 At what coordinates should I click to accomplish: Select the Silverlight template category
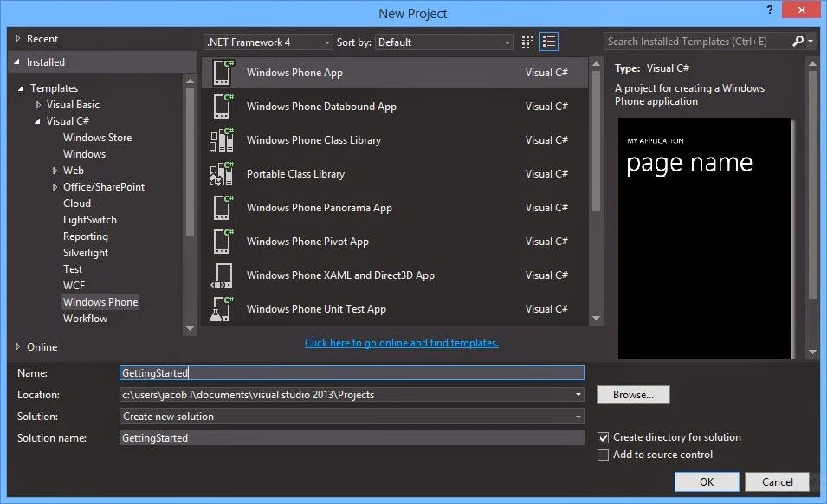coord(86,253)
